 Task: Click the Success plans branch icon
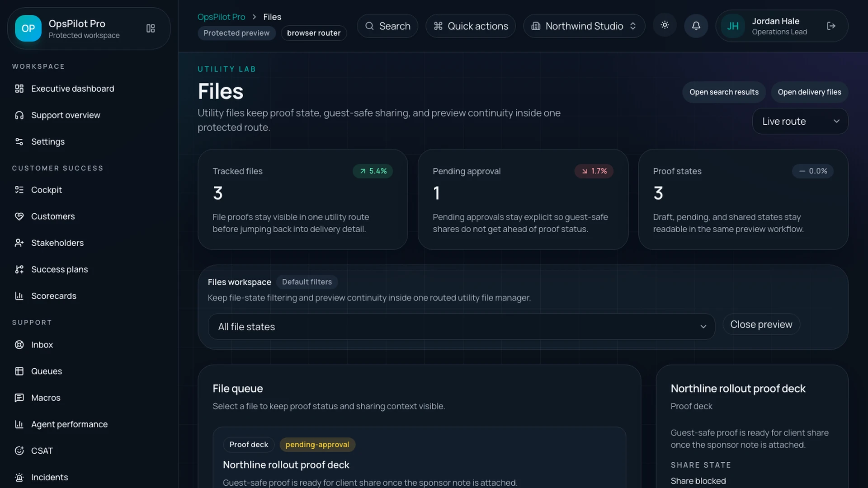19,269
